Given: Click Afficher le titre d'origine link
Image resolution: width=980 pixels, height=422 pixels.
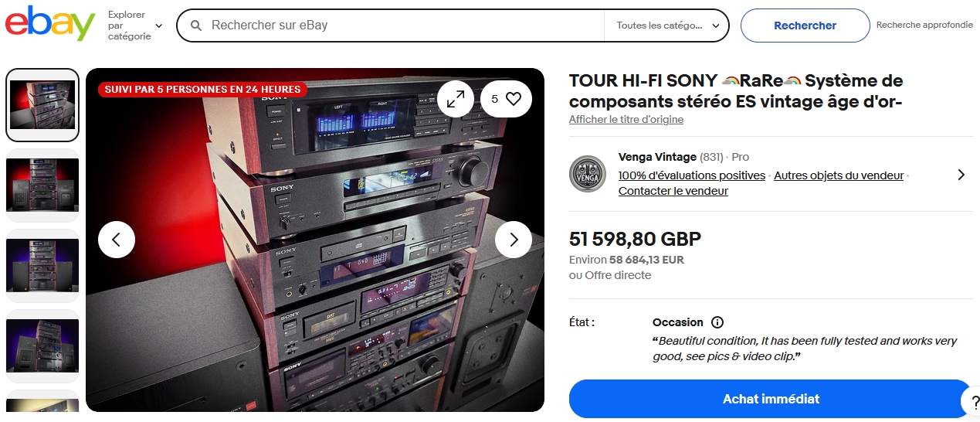Looking at the screenshot, I should tap(626, 120).
